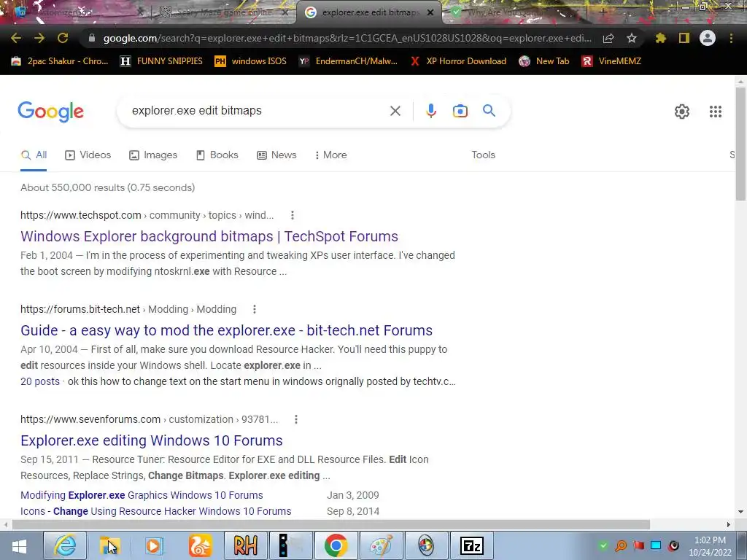Open the windows ISOS bookmark
Viewport: 747px width, 560px height.
click(251, 61)
